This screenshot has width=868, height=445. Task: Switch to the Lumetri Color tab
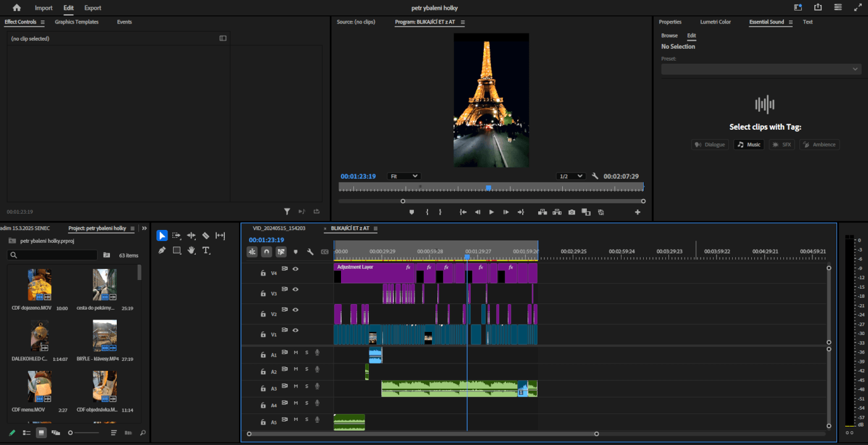pos(715,22)
